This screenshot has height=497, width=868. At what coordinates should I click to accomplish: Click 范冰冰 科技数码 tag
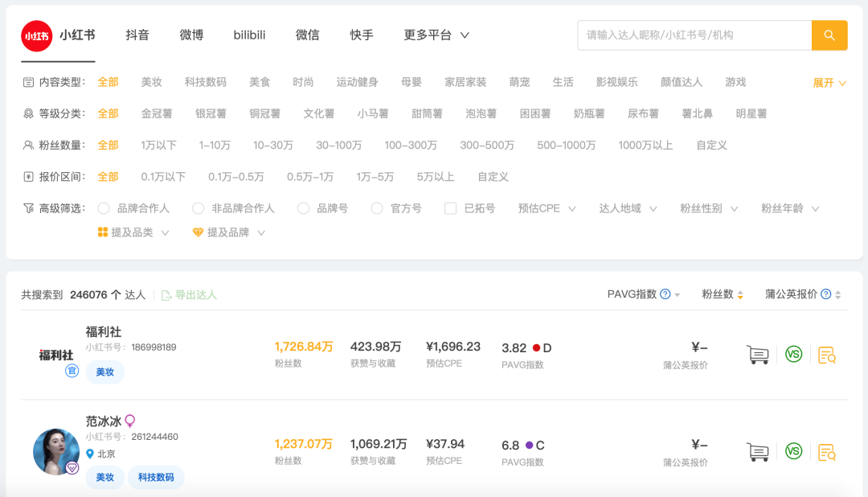click(156, 477)
